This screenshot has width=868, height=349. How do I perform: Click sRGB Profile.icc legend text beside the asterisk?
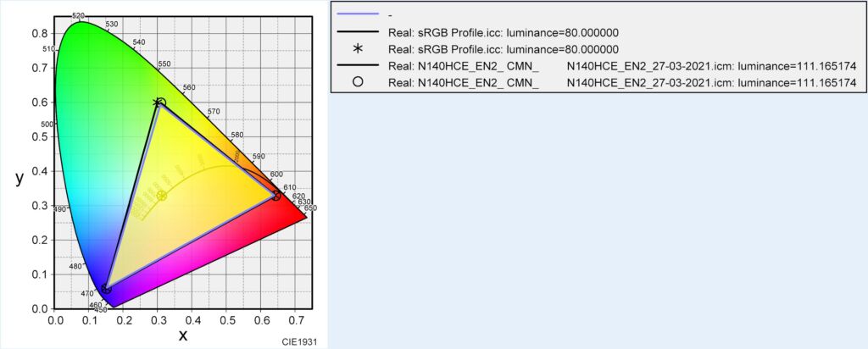504,48
